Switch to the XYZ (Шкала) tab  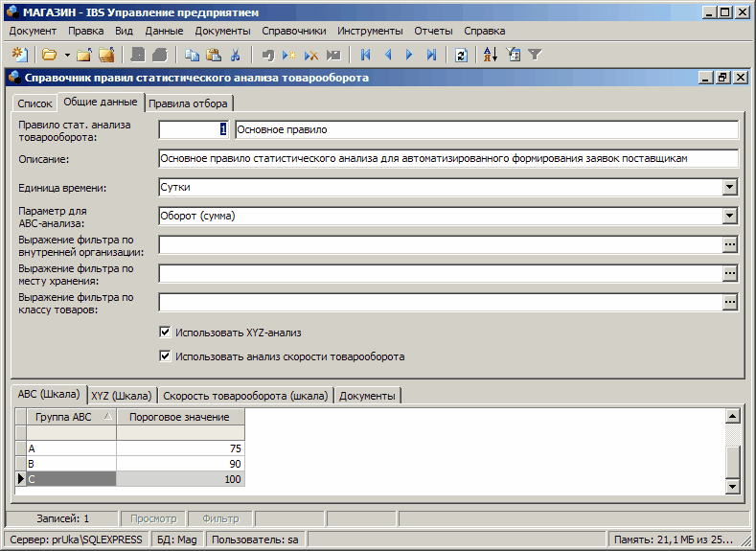[x=122, y=396]
